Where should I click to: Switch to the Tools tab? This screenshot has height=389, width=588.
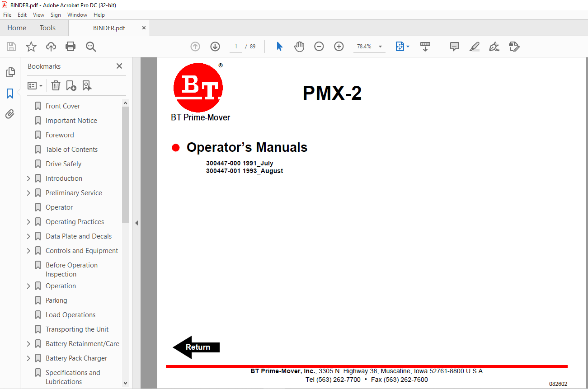47,28
